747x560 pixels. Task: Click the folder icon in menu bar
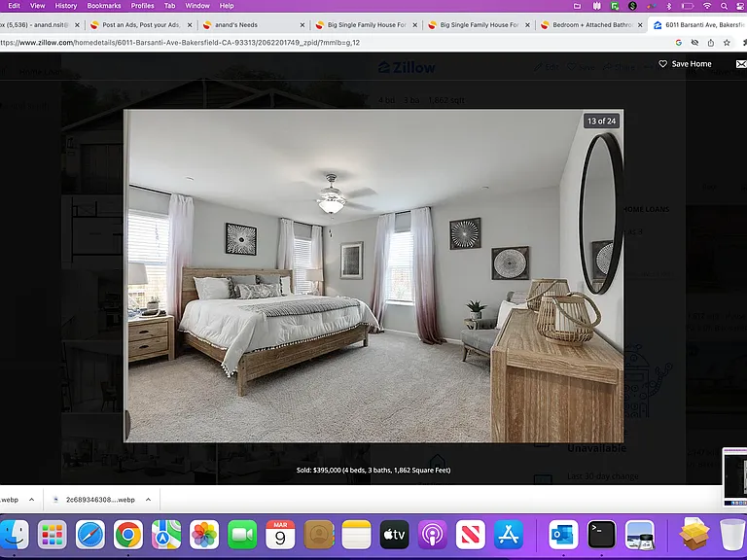[x=577, y=6]
